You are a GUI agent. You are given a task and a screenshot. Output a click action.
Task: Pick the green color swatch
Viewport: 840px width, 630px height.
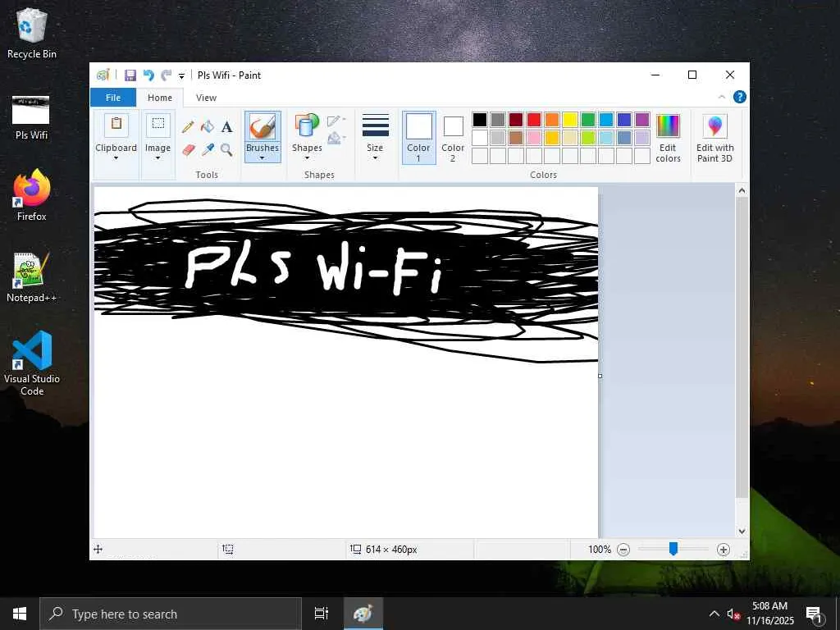(588, 120)
